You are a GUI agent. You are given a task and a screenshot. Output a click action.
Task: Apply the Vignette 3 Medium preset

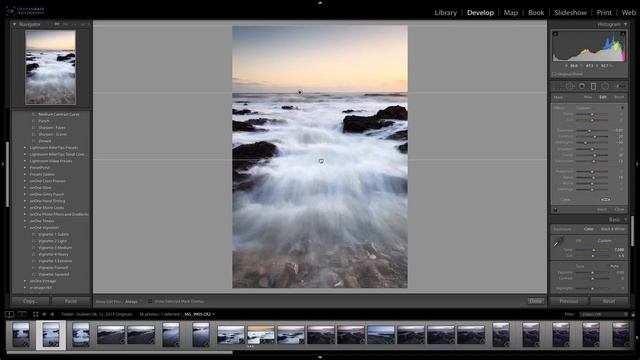pos(55,248)
